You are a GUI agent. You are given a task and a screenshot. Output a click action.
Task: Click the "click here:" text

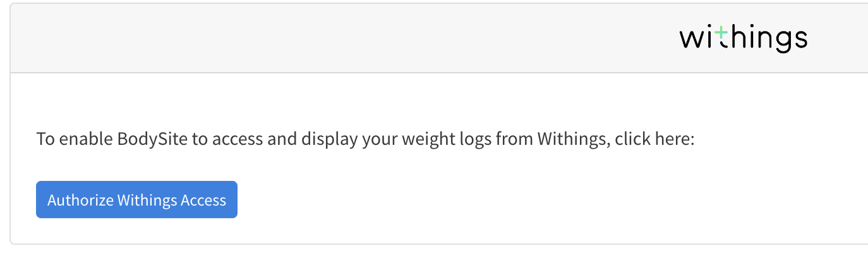pos(654,139)
